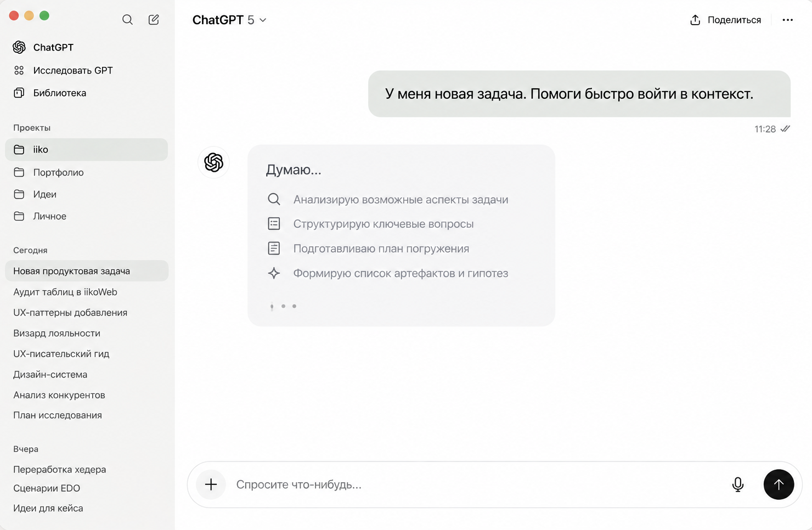Click sparkle icon beside Формирую список артефактов
The width and height of the screenshot is (812, 530).
point(274,273)
